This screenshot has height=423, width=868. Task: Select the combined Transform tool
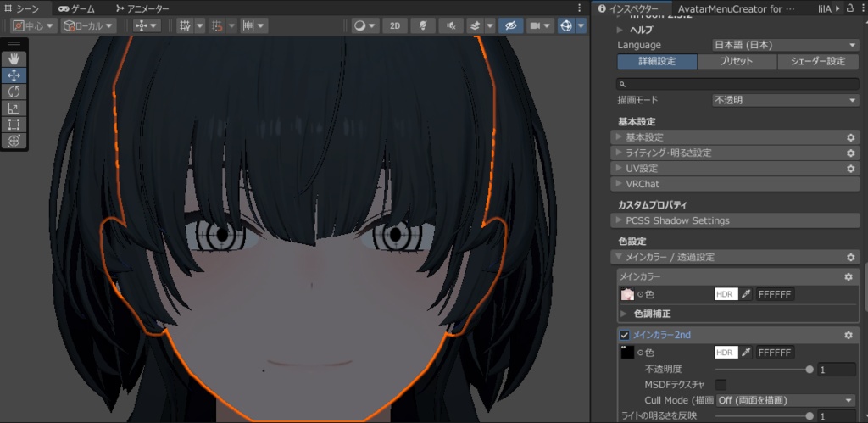14,140
